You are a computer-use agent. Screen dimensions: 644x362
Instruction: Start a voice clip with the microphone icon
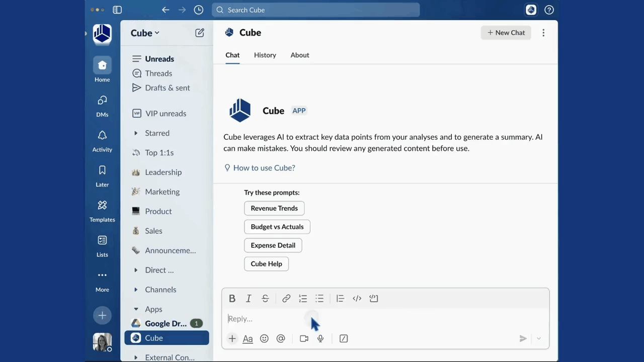(320, 338)
